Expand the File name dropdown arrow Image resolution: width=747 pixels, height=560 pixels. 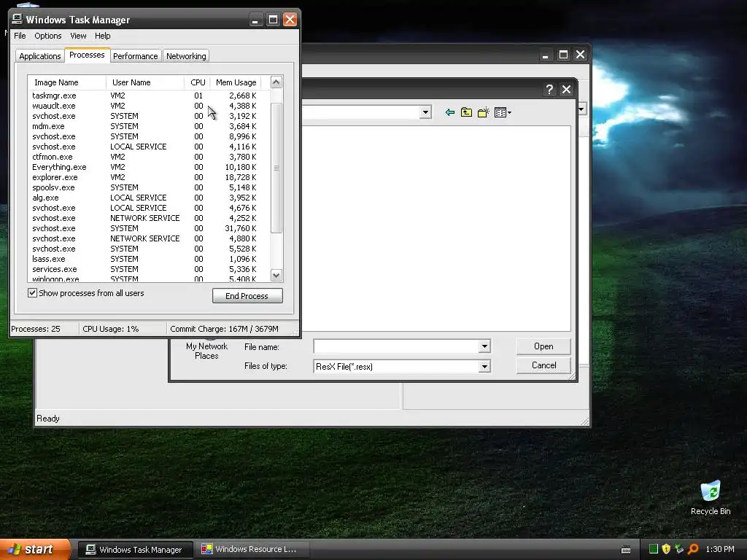[x=484, y=346]
